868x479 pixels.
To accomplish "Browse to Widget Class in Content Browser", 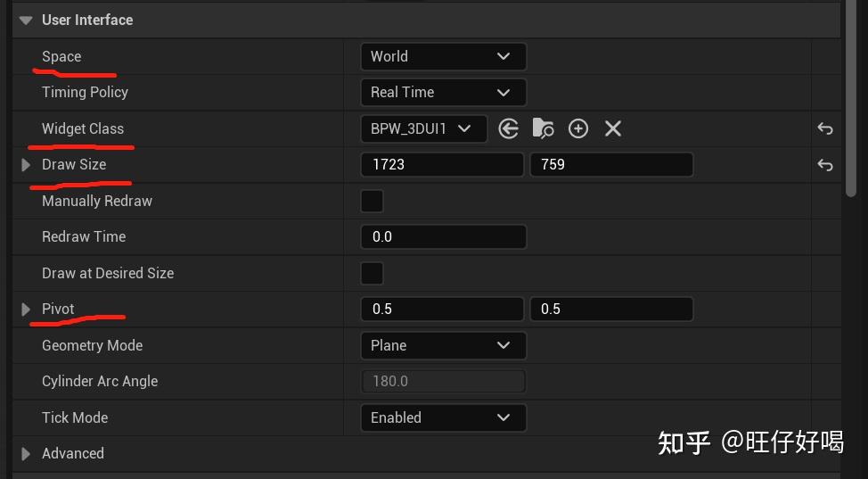I will point(543,128).
